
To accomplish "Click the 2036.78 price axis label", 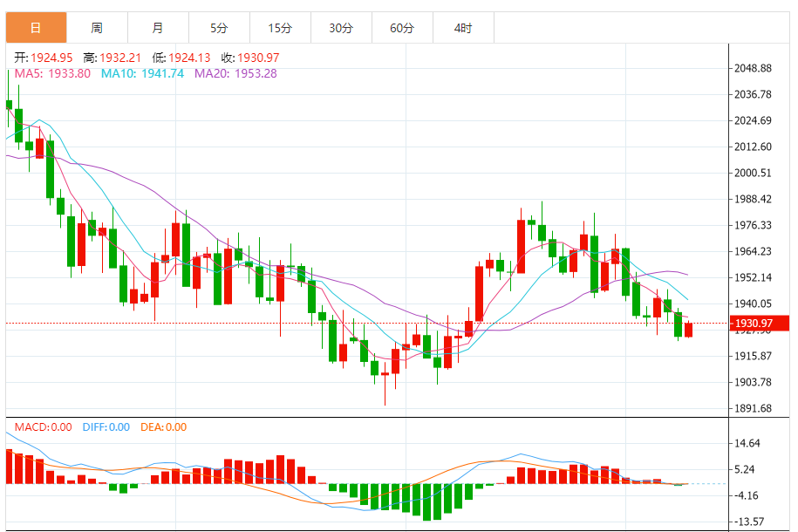I will point(753,94).
